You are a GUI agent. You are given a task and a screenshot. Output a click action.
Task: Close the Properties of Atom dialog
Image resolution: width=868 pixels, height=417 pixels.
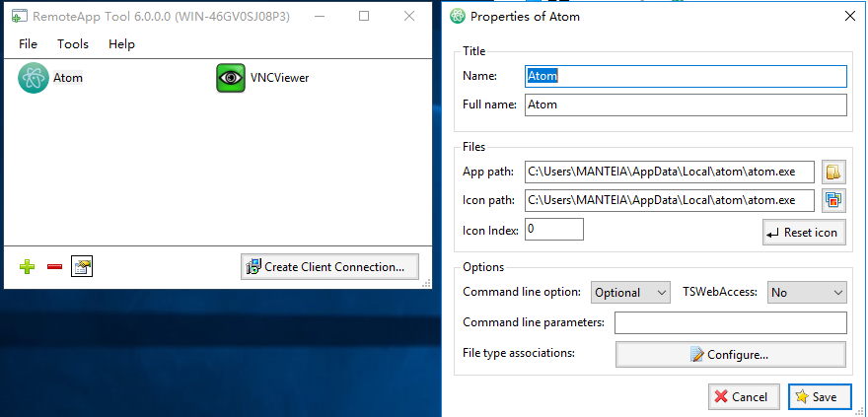pos(850,16)
